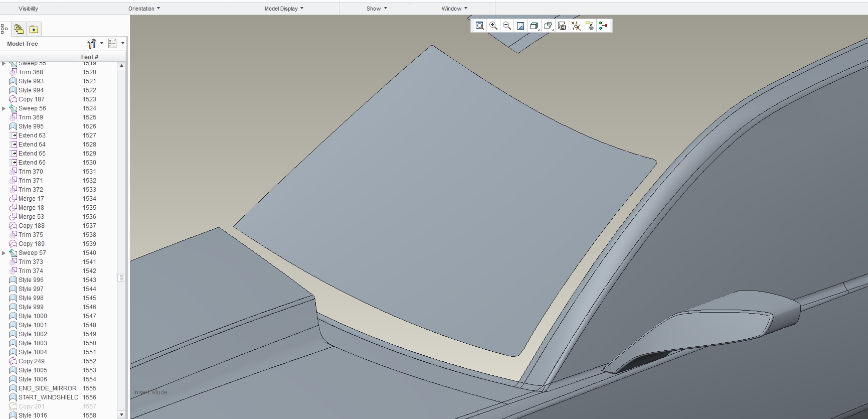Click feature number 1534 cell
Image resolution: width=868 pixels, height=419 pixels.
pos(89,199)
